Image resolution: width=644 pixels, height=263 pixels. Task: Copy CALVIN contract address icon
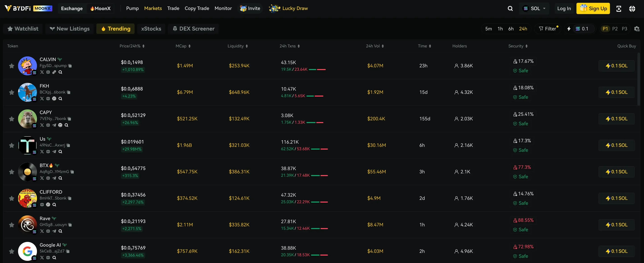[x=70, y=66]
